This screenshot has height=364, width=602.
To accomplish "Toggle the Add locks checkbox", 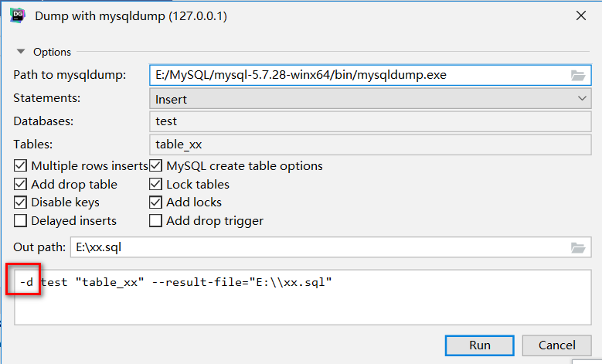I will point(156,202).
